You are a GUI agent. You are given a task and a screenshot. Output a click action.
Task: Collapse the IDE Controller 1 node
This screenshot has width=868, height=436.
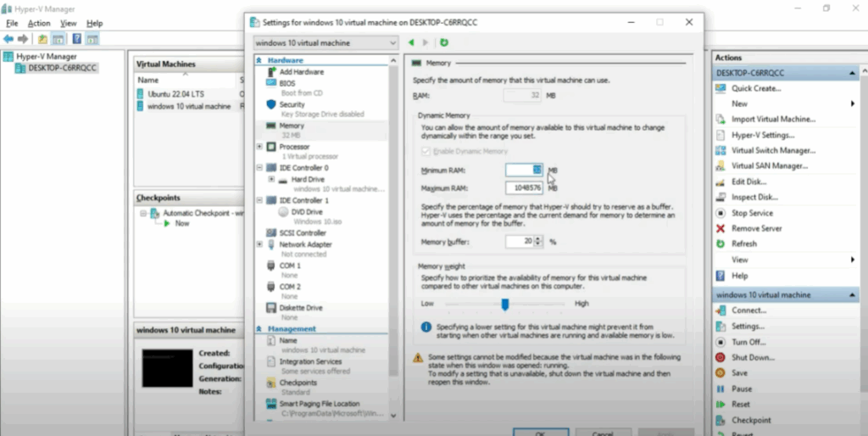pos(259,200)
